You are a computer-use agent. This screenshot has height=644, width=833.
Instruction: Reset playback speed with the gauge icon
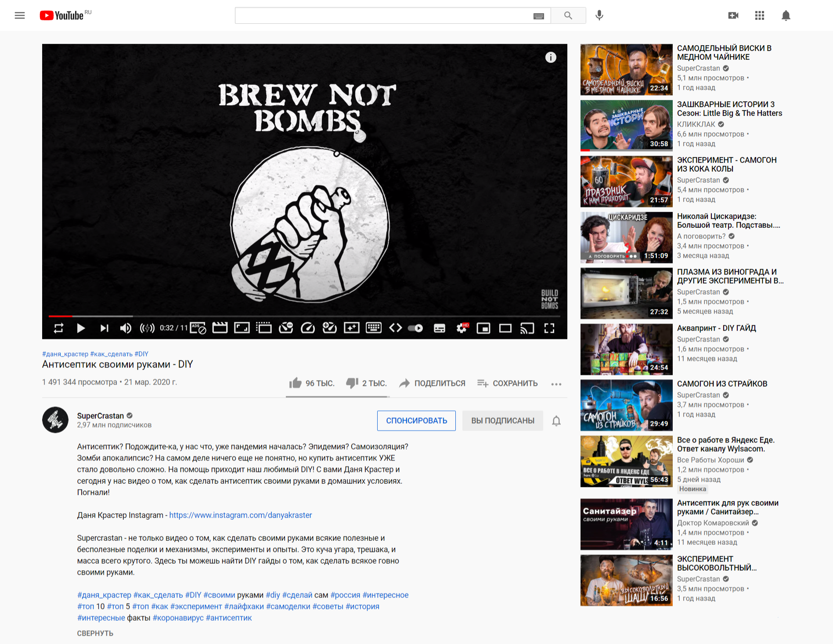pos(308,328)
